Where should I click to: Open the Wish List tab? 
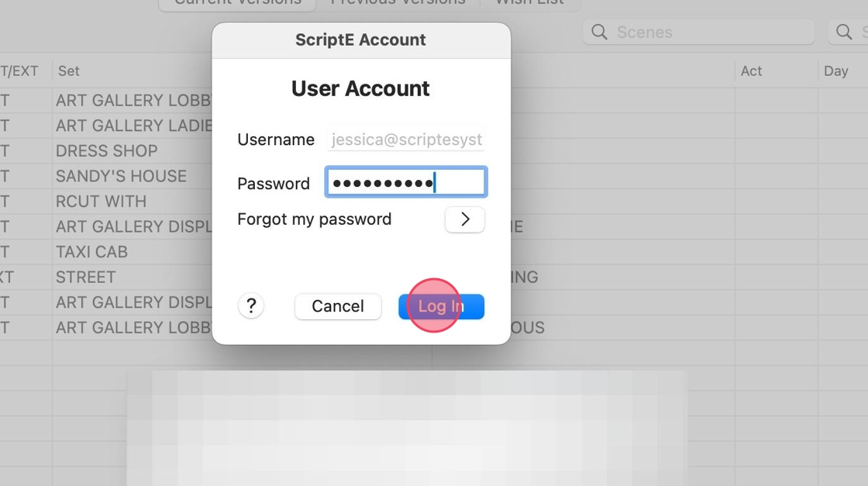click(x=530, y=3)
